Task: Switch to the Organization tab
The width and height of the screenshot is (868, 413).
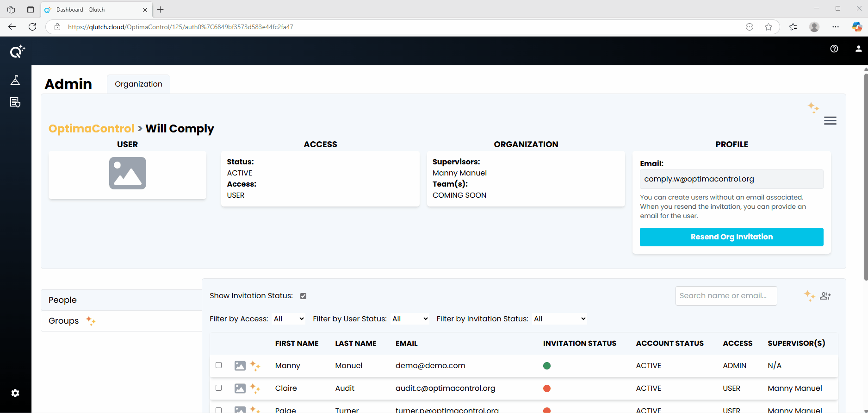Action: tap(138, 84)
